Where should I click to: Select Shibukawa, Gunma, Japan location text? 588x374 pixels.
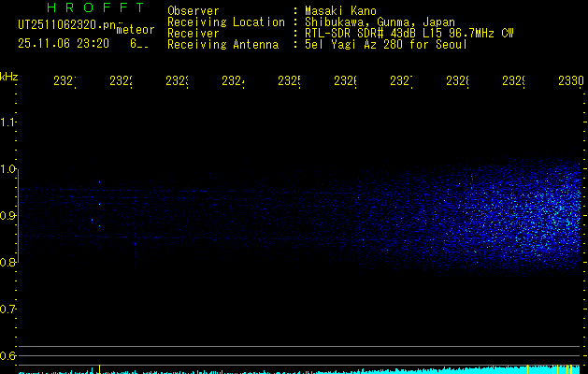[x=380, y=22]
